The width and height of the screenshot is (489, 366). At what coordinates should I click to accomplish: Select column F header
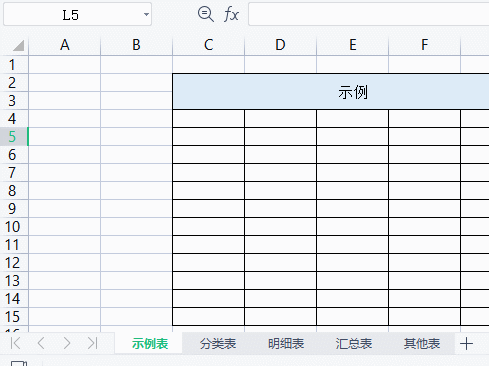[424, 45]
